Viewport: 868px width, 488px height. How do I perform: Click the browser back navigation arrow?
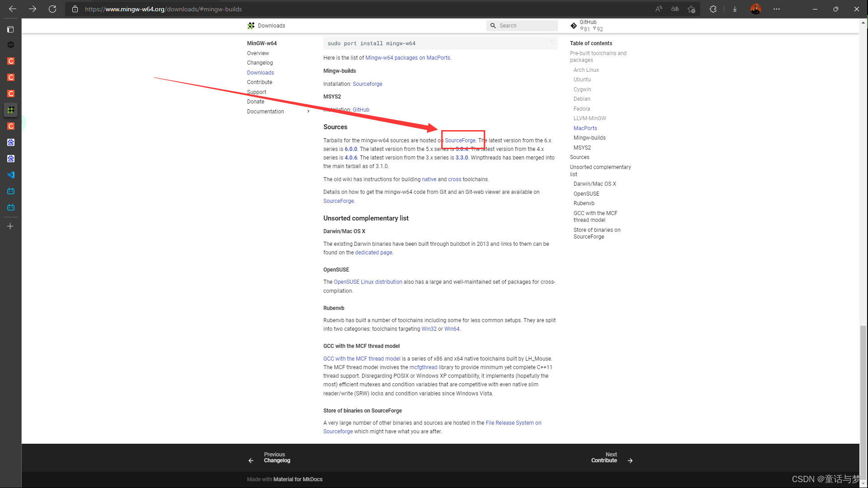tap(12, 9)
